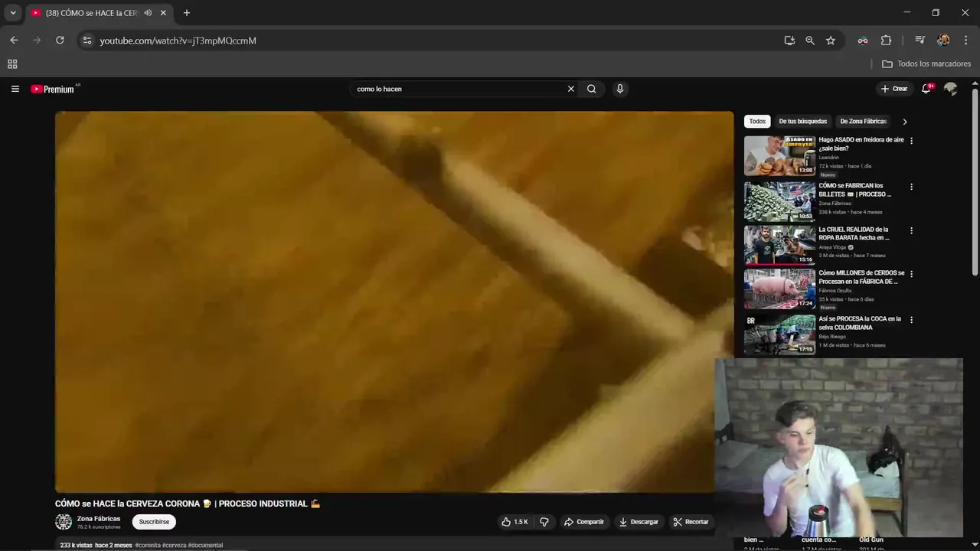Open the ROPA BARATA video thumbnail
This screenshot has height=551, width=980.
[779, 245]
